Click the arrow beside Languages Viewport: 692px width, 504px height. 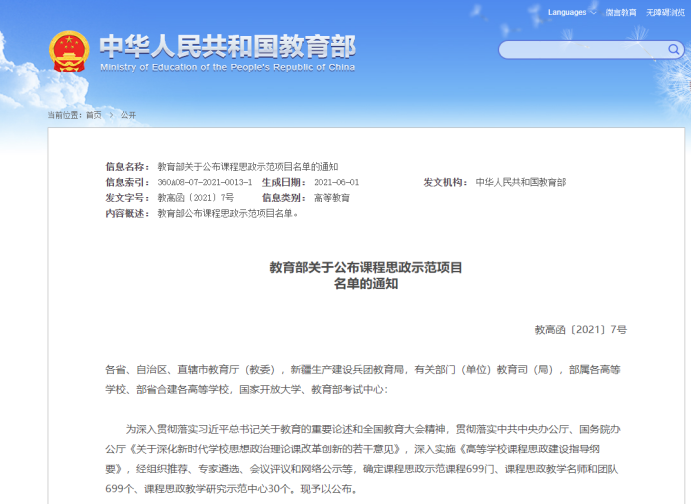tap(593, 12)
